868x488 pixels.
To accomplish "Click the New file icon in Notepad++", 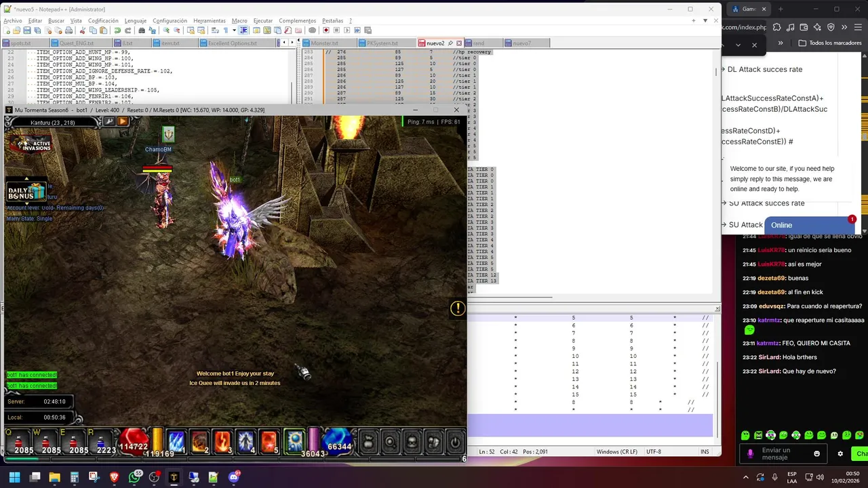I will [7, 30].
